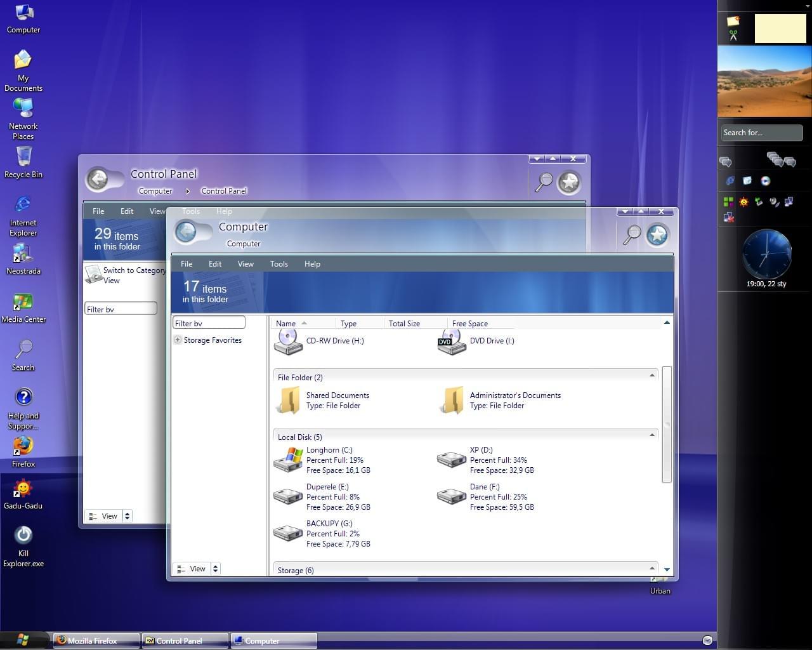Open the View menu in Computer window
The width and height of the screenshot is (812, 650).
pos(246,264)
